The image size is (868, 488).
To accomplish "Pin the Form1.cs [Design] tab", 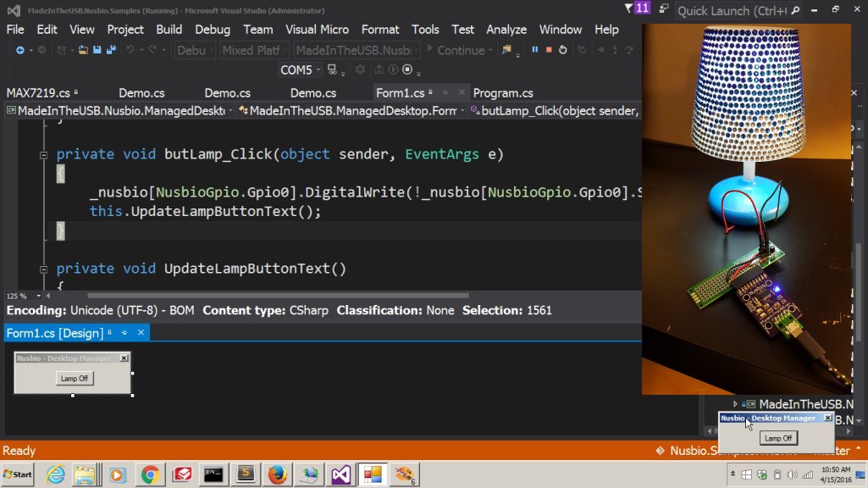I will [124, 332].
